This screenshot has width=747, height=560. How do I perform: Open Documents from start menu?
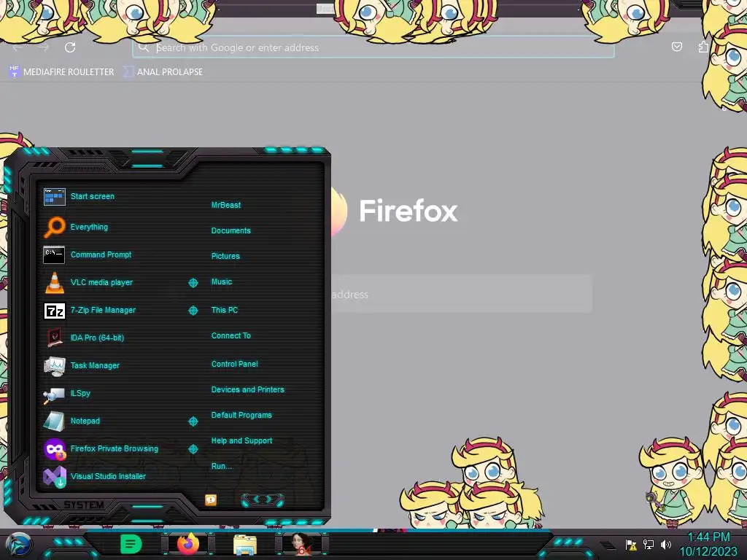pyautogui.click(x=231, y=230)
